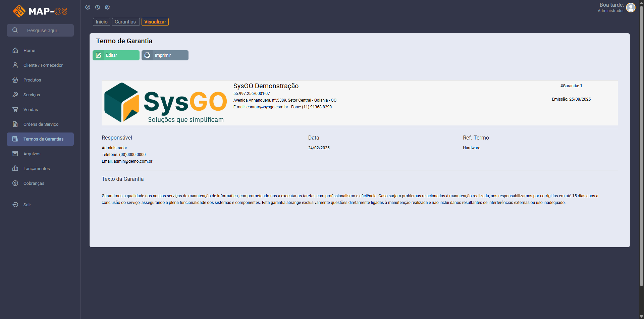
Task: Click the Avenida Anhanguera address line
Action: [x=285, y=100]
